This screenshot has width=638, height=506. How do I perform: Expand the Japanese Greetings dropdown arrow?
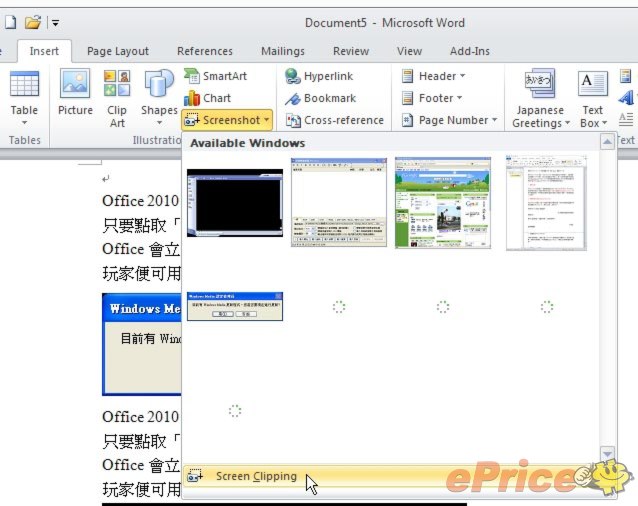[x=567, y=123]
